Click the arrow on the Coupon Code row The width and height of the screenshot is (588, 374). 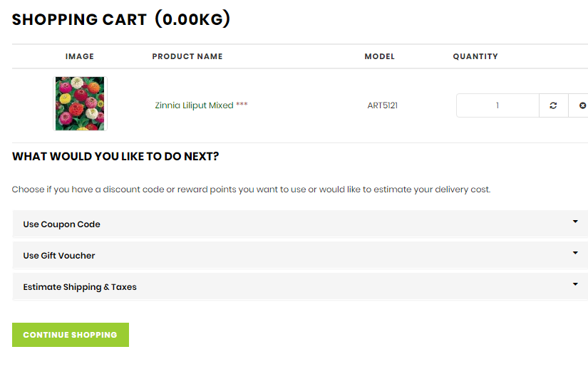575,222
